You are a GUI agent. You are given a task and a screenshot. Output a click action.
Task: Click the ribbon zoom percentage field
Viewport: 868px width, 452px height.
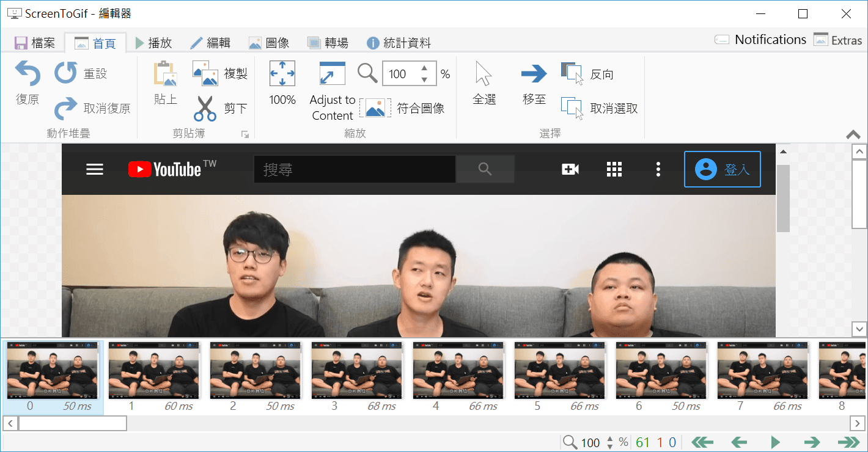[x=410, y=74]
